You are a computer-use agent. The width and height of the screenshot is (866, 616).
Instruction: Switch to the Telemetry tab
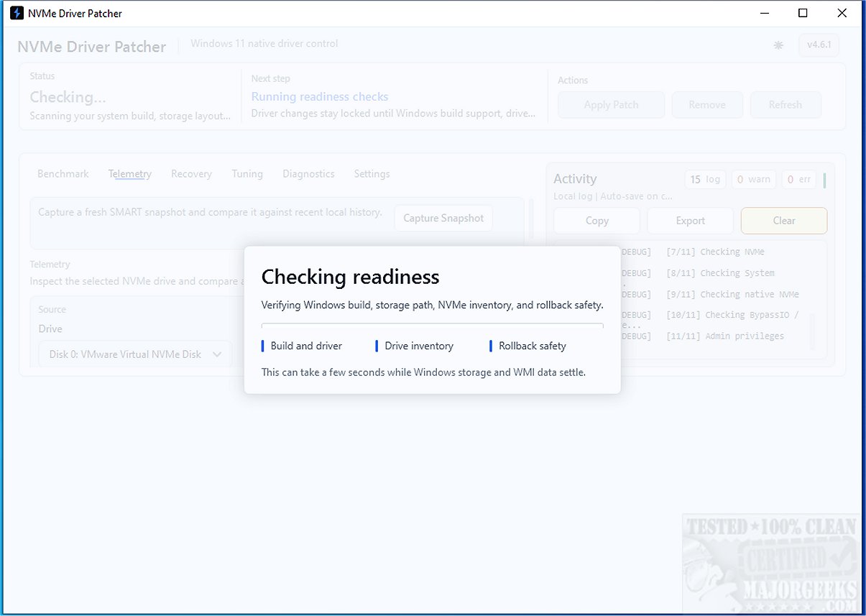pyautogui.click(x=129, y=174)
